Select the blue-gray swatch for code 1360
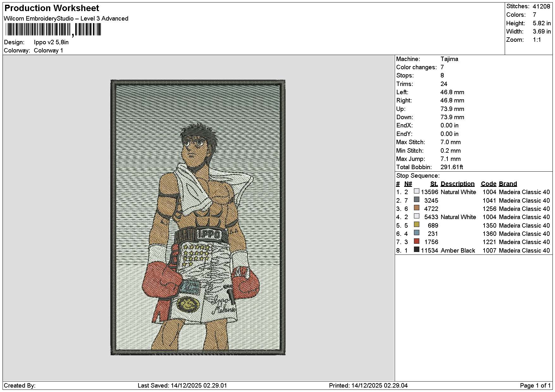This screenshot has width=555, height=392. click(x=416, y=233)
